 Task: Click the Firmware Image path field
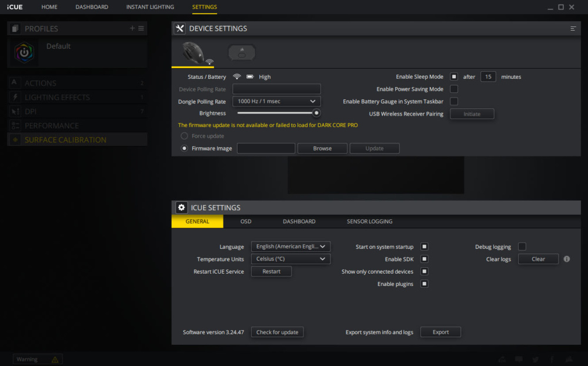[x=266, y=148]
